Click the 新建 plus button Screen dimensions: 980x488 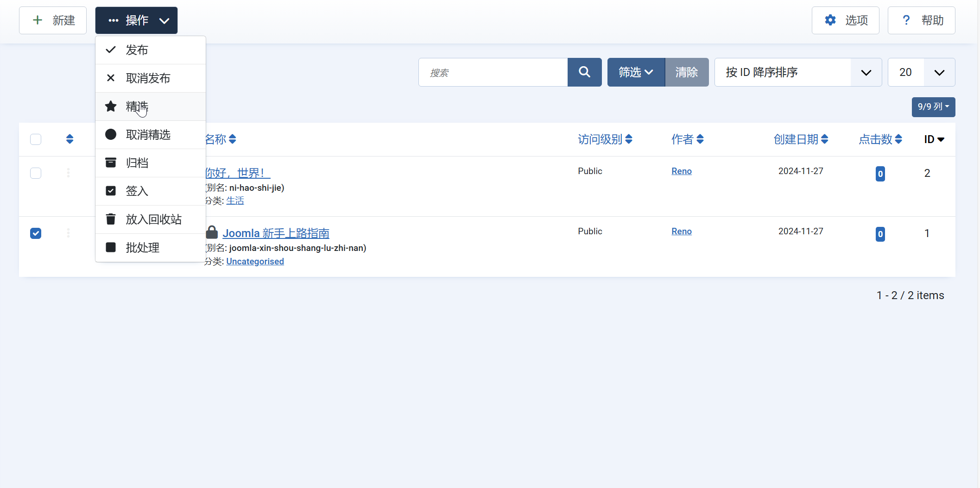click(x=53, y=20)
